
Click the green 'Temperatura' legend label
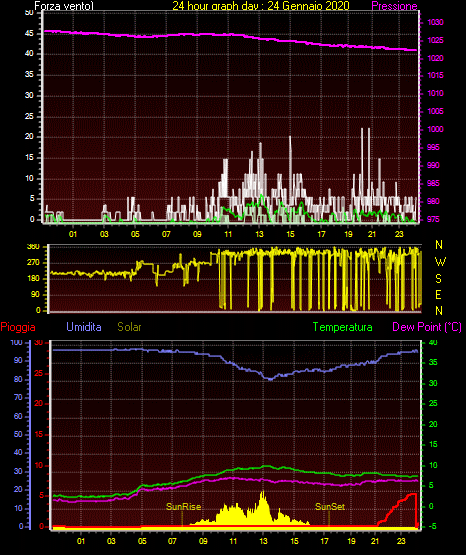(x=343, y=327)
